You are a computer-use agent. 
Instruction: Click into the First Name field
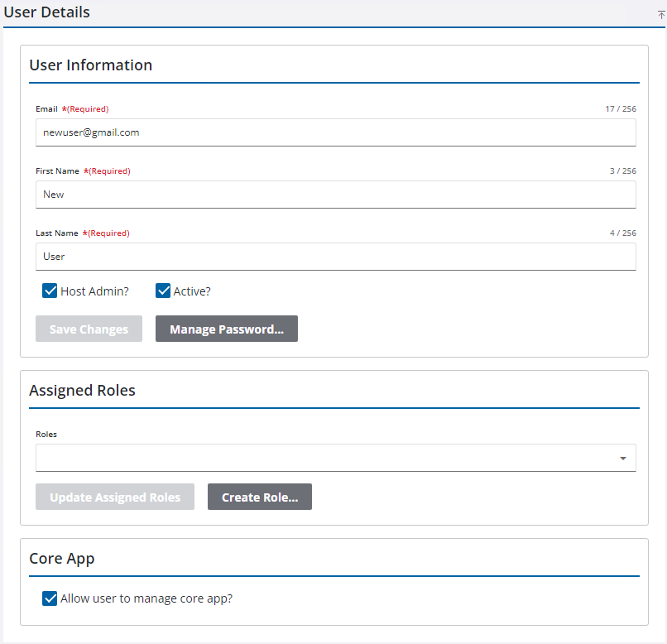pos(335,195)
